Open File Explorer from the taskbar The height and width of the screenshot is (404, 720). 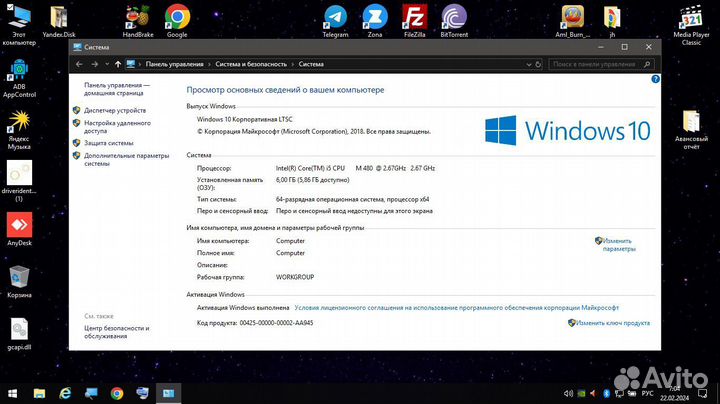point(39,393)
